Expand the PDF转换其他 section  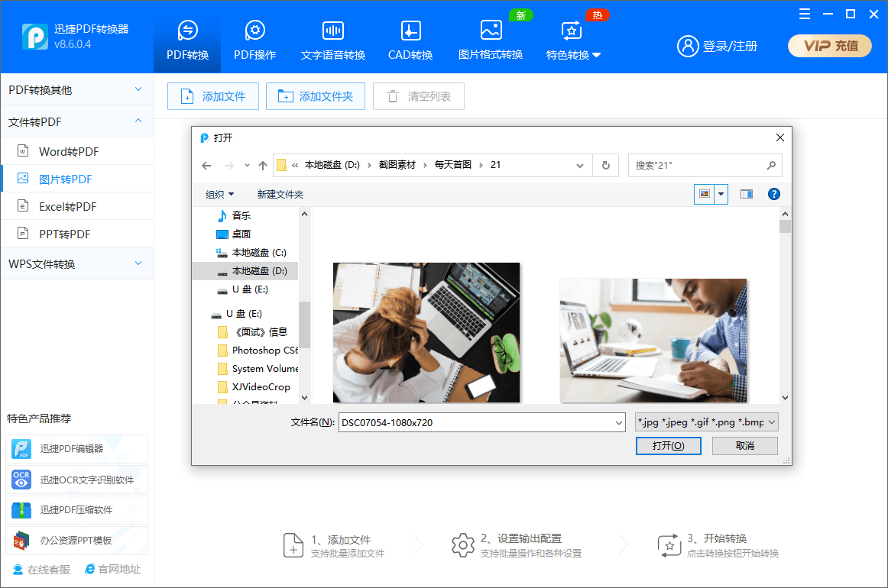(x=77, y=90)
